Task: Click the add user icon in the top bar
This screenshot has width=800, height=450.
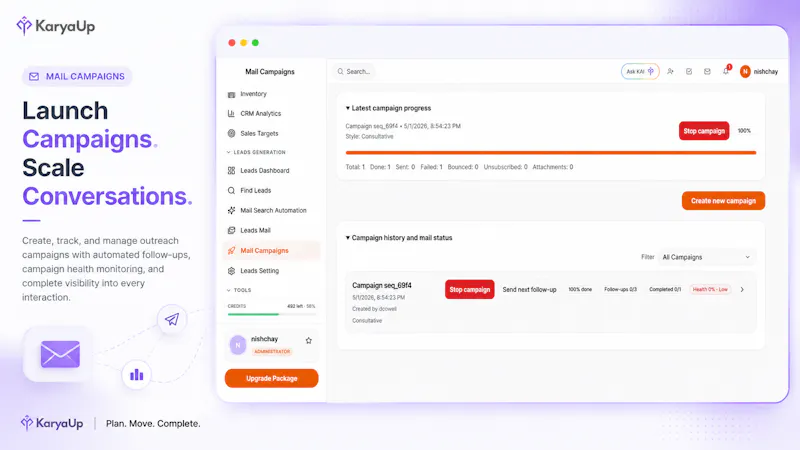Action: tap(670, 72)
